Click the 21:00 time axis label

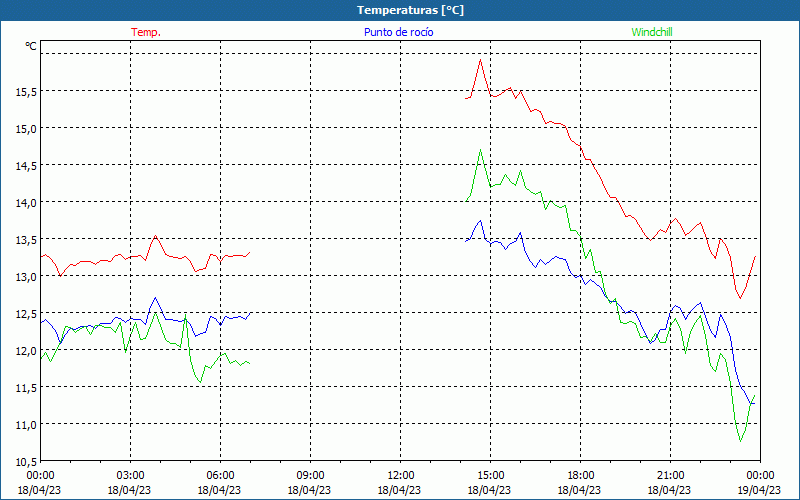click(670, 476)
